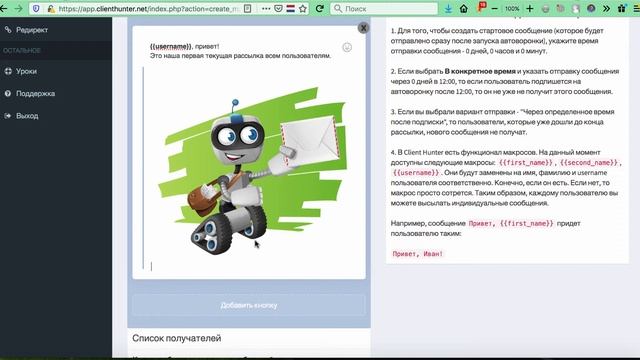Image resolution: width=640 pixels, height=360 pixels.
Task: Show more toolbar items chevron
Action: 607,8
